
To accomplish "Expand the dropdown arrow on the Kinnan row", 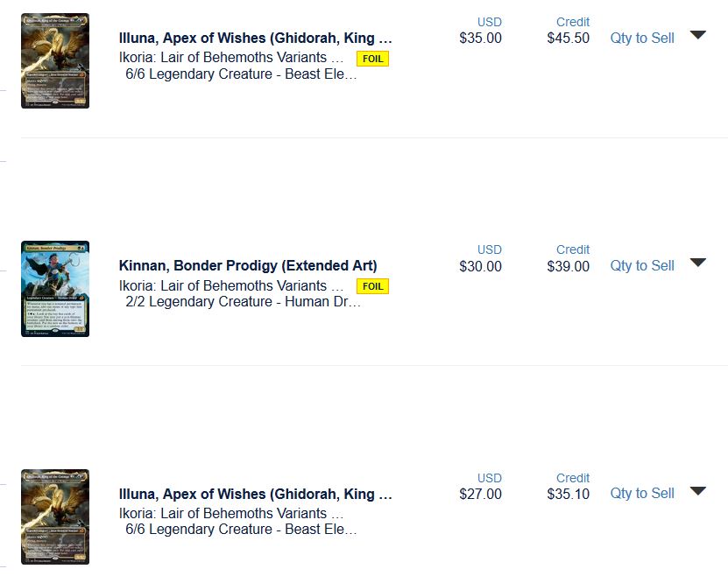I will [x=697, y=263].
